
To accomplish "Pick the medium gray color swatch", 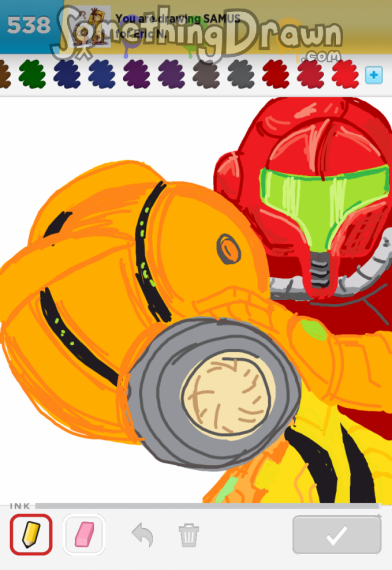I will (x=241, y=74).
